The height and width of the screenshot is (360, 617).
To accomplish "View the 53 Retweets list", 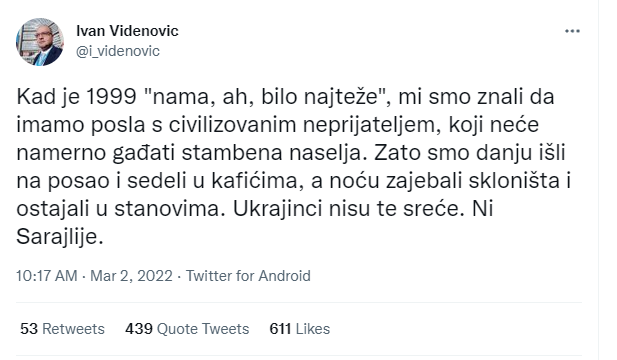I will (x=62, y=329).
